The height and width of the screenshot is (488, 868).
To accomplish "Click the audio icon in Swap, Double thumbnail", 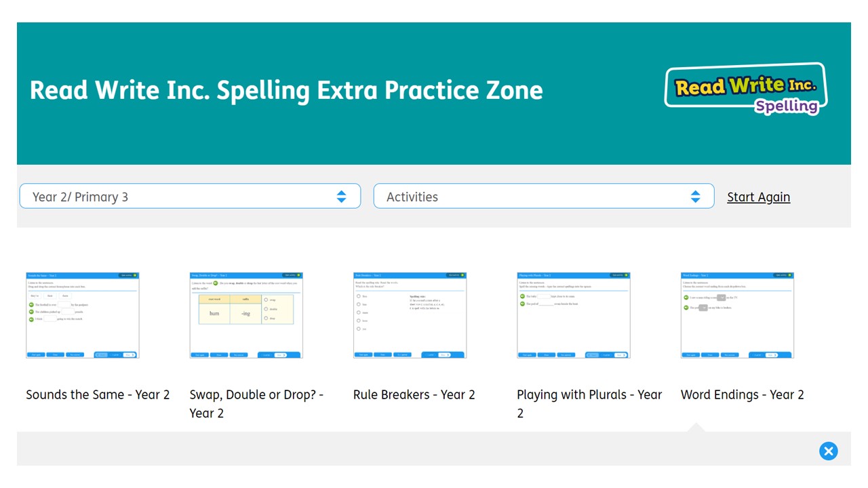I will point(216,283).
